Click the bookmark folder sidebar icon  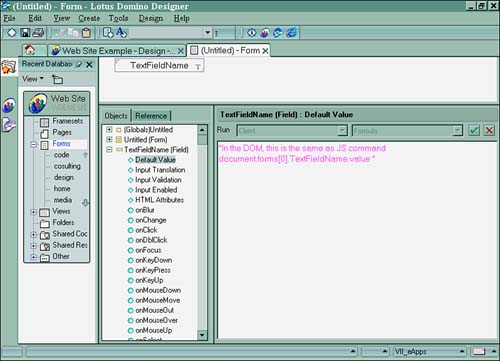[x=9, y=67]
